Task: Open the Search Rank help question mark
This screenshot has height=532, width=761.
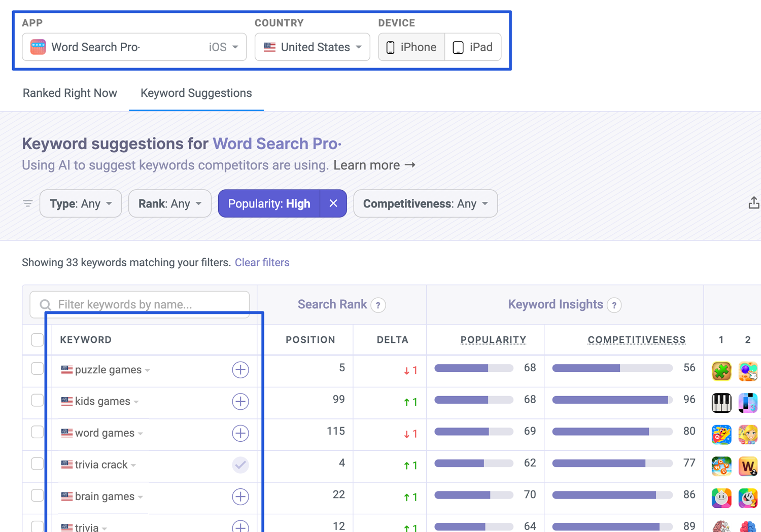Action: [x=378, y=305]
